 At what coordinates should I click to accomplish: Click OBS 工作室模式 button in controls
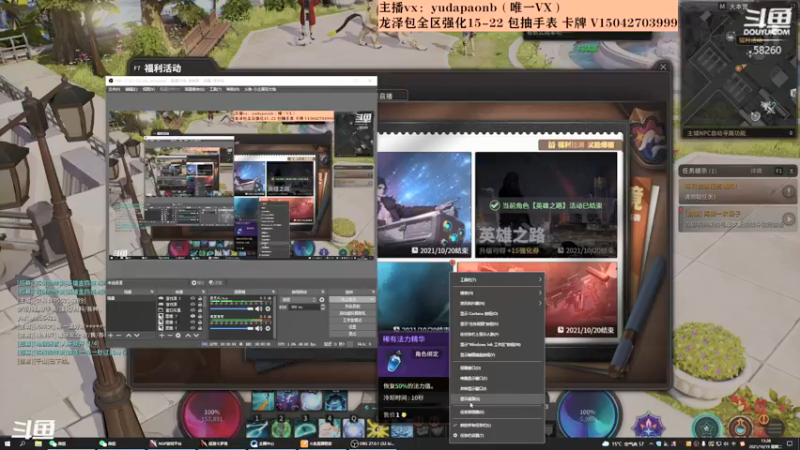[x=353, y=320]
